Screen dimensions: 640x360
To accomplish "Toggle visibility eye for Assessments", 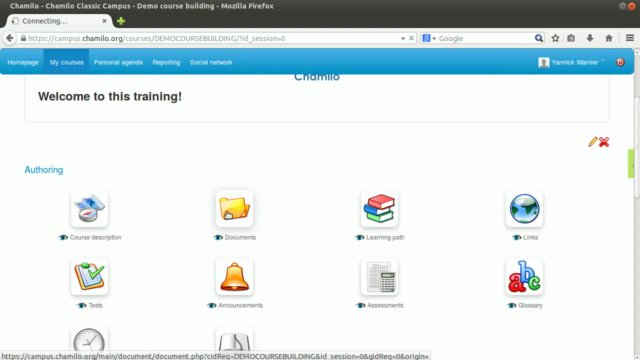I will pyautogui.click(x=361, y=305).
